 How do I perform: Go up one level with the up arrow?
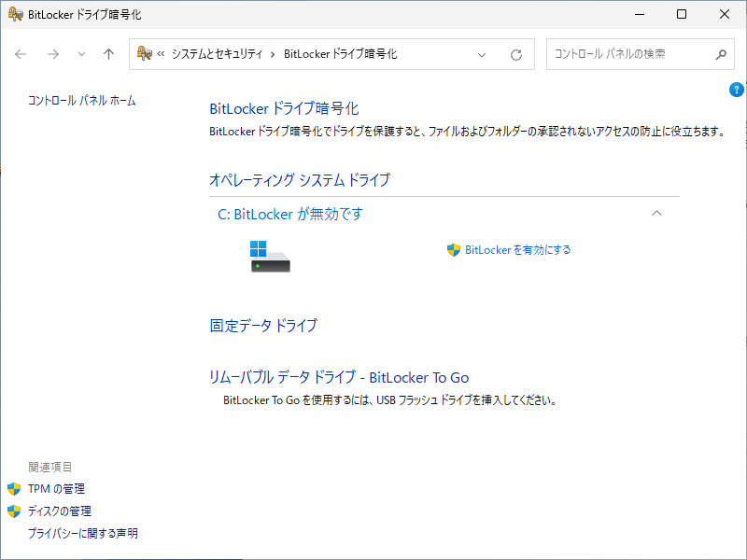108,54
